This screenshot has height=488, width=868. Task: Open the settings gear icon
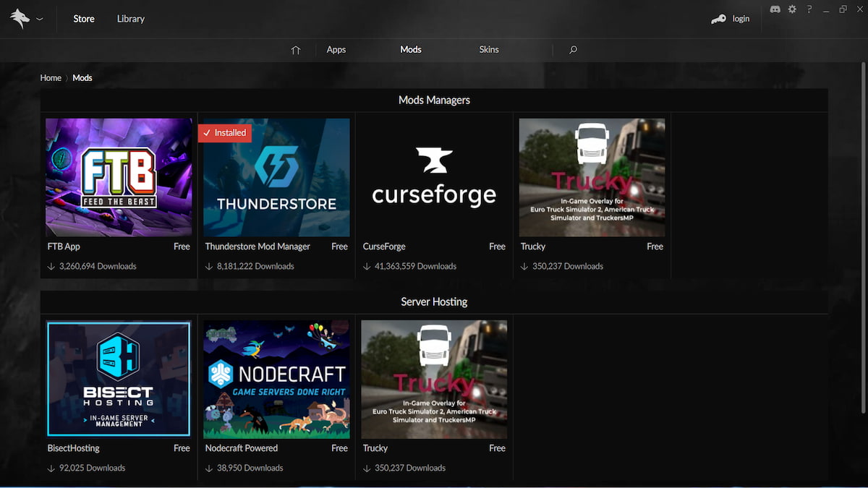click(792, 9)
